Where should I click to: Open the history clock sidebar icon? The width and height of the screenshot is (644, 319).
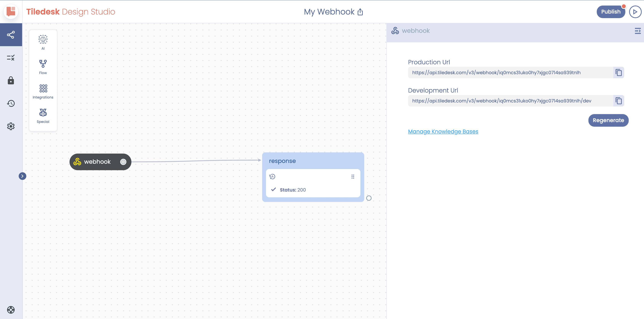[11, 103]
